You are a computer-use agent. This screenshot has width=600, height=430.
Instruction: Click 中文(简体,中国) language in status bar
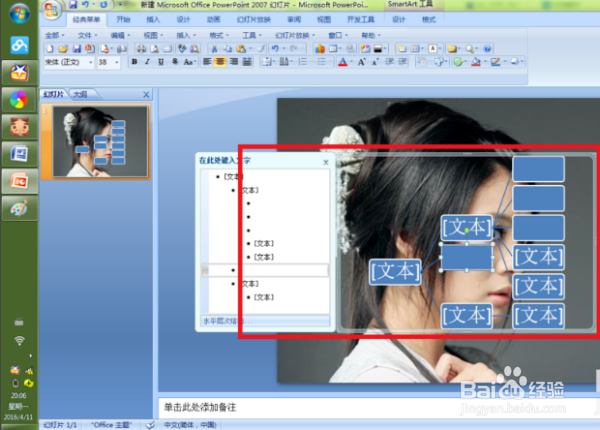click(x=190, y=425)
